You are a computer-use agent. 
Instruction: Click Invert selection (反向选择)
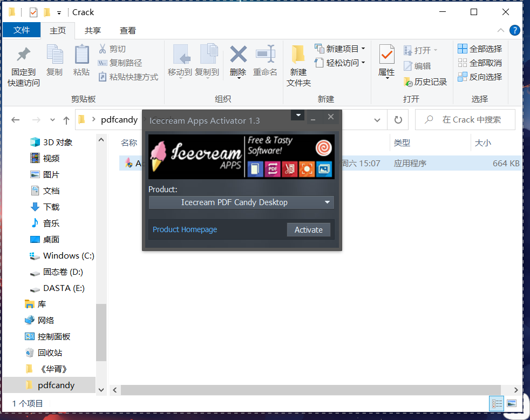tap(480, 77)
